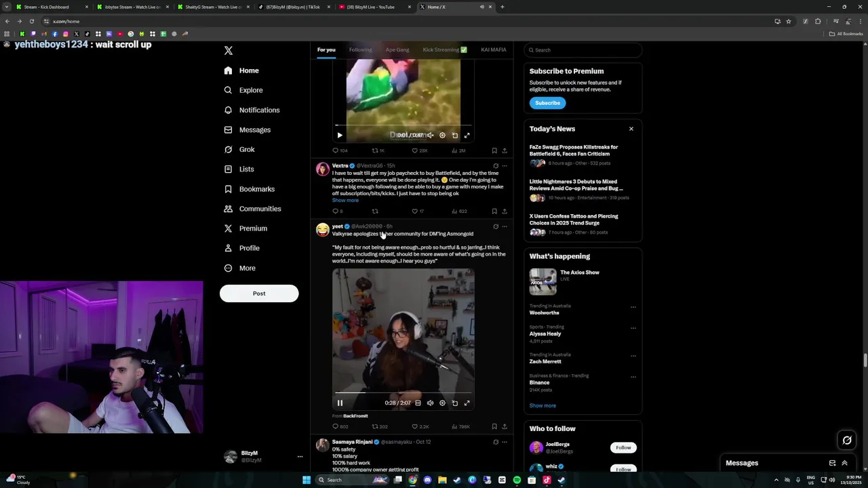Open Windows Start menu
Screen dimensions: 868x488
coord(307,480)
